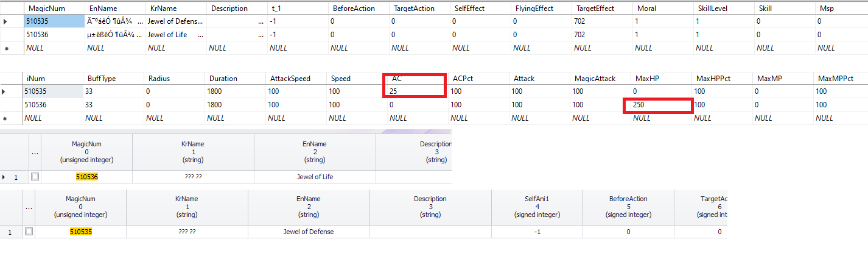
Task: Click new-row asterisk in buff table
Action: 6,118
